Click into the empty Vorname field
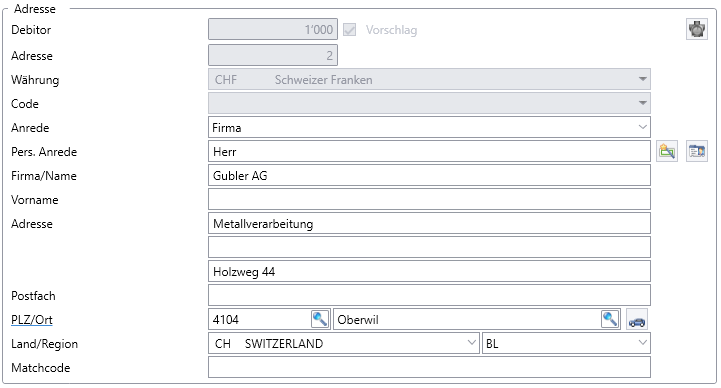The image size is (721, 388). [429, 200]
